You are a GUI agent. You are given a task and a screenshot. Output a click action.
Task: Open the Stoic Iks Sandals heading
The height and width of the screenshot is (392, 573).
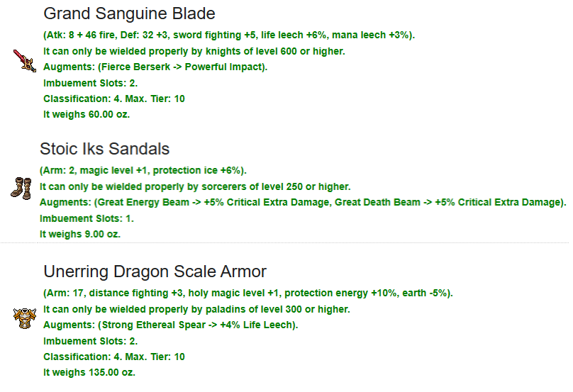104,149
